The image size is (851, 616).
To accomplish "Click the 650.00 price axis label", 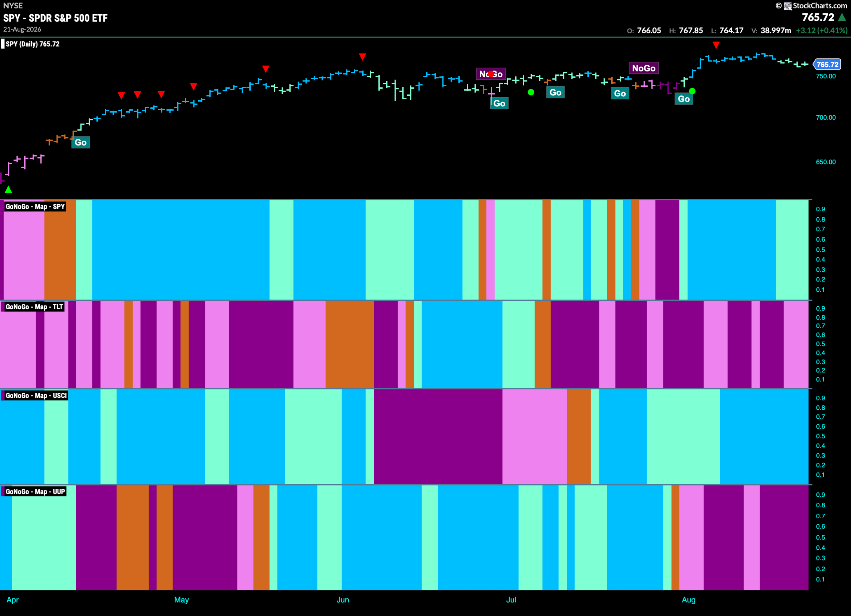I will click(x=826, y=162).
